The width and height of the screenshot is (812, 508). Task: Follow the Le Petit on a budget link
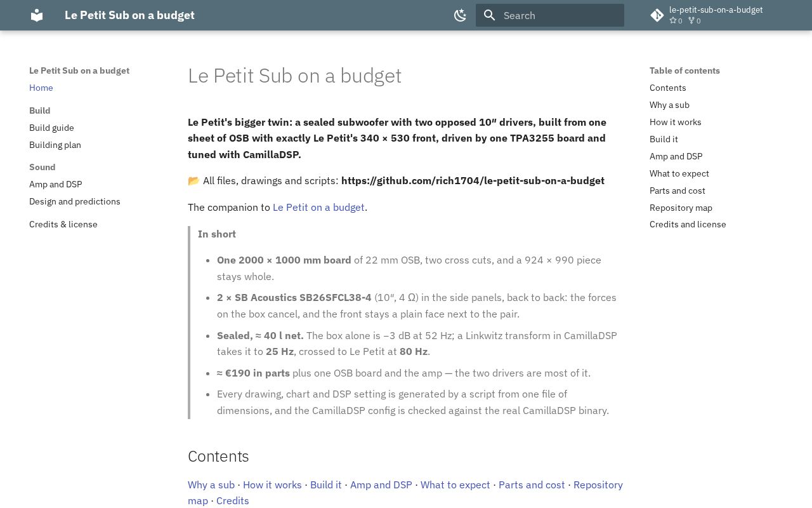pyautogui.click(x=318, y=207)
